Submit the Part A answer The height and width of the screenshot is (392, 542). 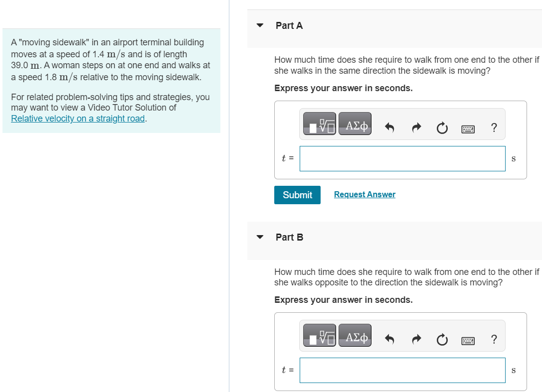click(297, 195)
